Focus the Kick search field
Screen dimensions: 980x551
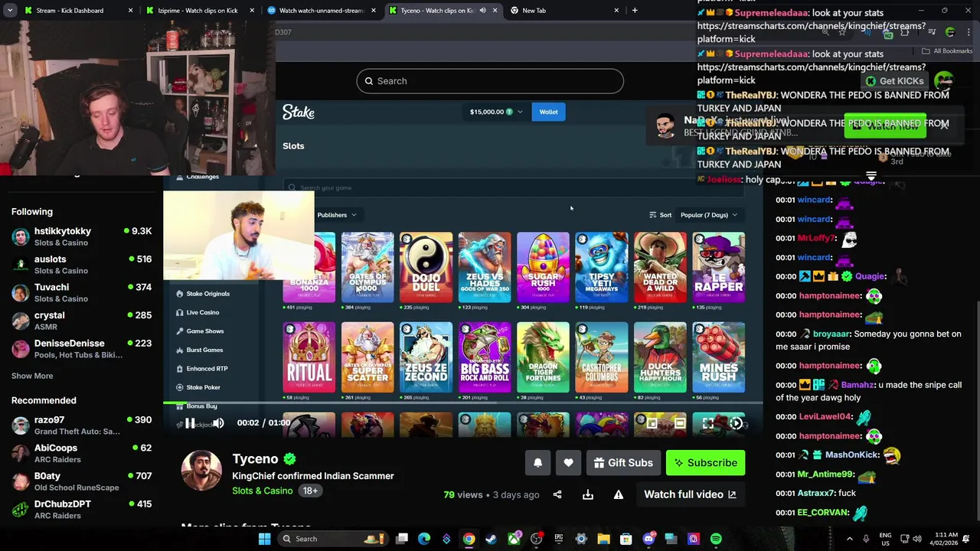tap(490, 81)
